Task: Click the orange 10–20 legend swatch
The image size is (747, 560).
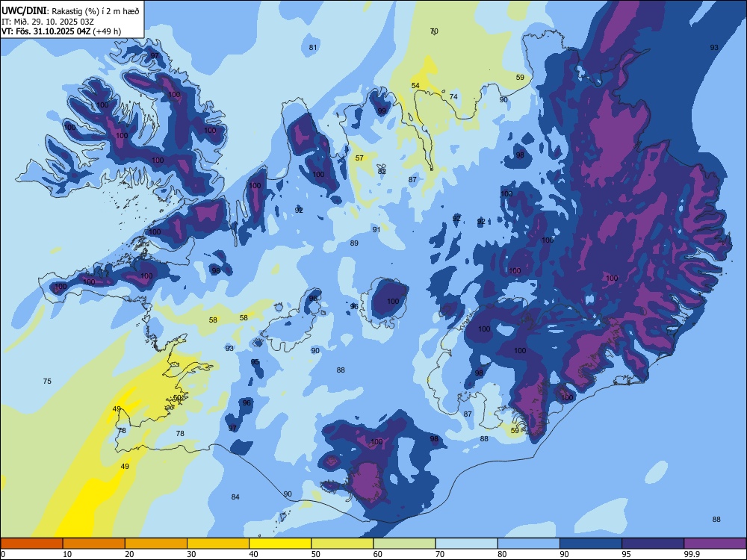Action: pyautogui.click(x=94, y=544)
